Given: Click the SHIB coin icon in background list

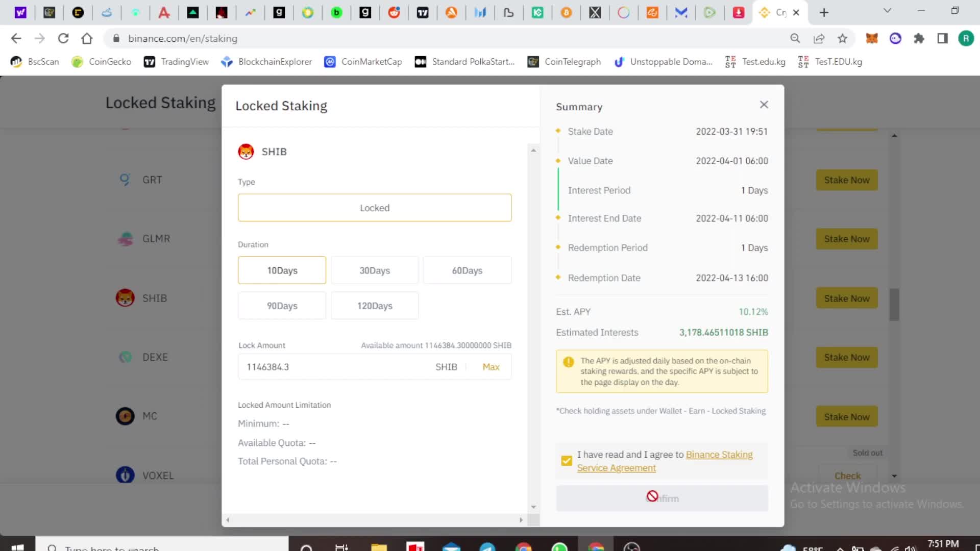Looking at the screenshot, I should pyautogui.click(x=125, y=298).
